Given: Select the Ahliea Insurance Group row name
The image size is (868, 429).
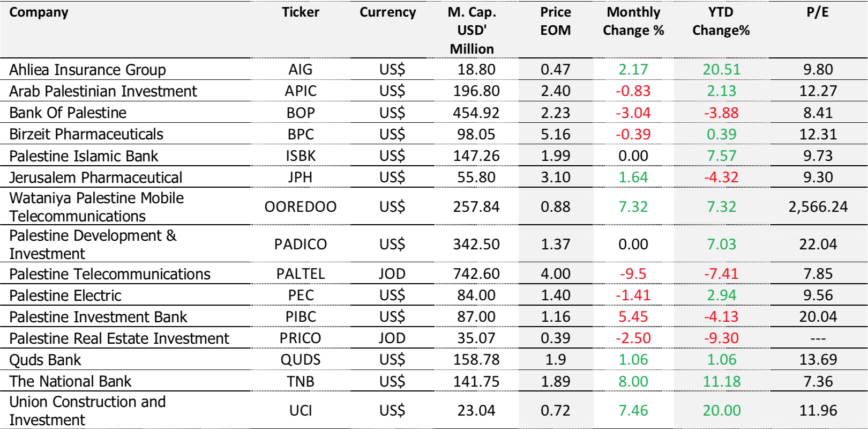Looking at the screenshot, I should click(87, 70).
